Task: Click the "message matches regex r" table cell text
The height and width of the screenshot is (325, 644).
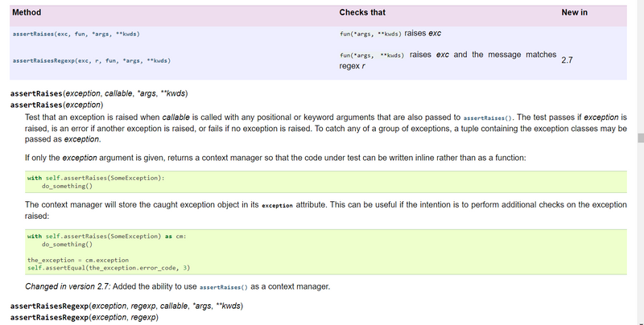Action: pos(447,61)
